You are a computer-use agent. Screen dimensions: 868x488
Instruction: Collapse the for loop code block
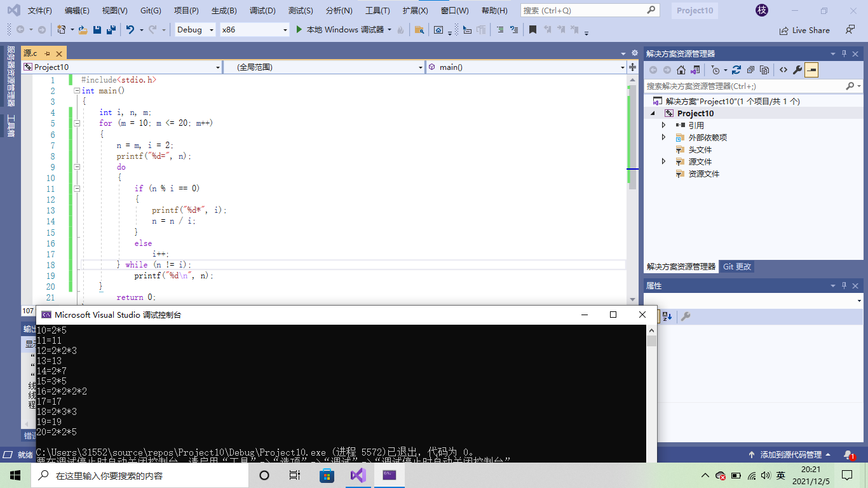pyautogui.click(x=77, y=123)
